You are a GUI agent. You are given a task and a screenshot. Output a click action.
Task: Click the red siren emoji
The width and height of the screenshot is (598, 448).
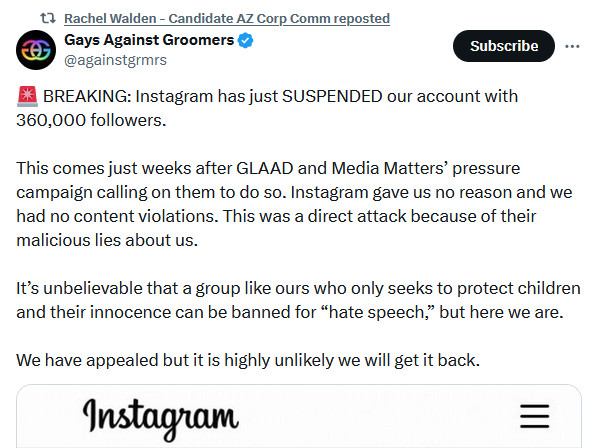27,96
